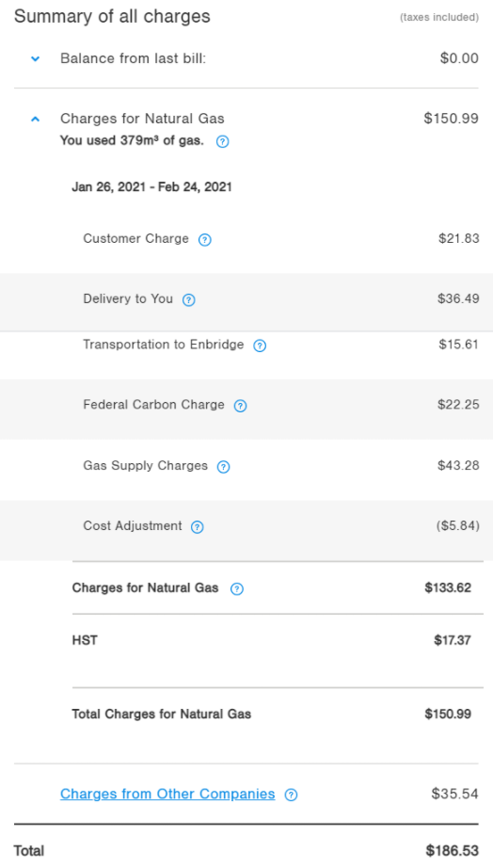Show Transportation to Enbridge help info

260,346
